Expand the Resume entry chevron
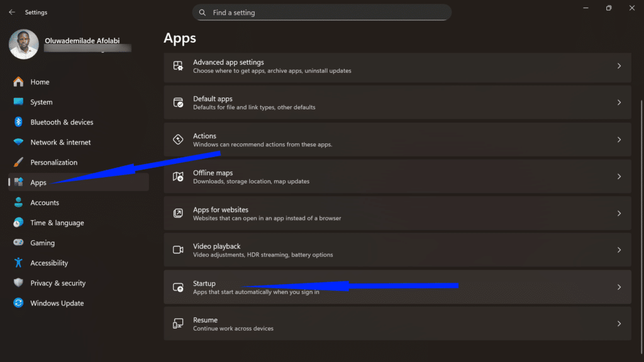 click(619, 324)
